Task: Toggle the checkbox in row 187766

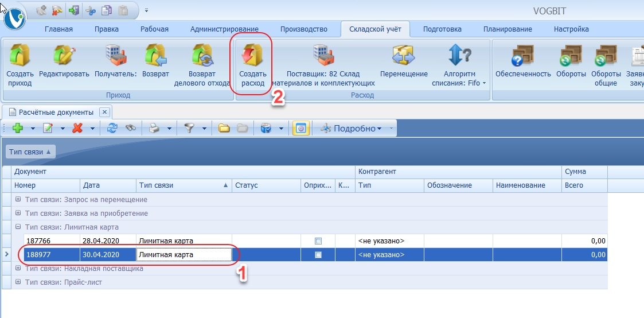Action: 318,241
